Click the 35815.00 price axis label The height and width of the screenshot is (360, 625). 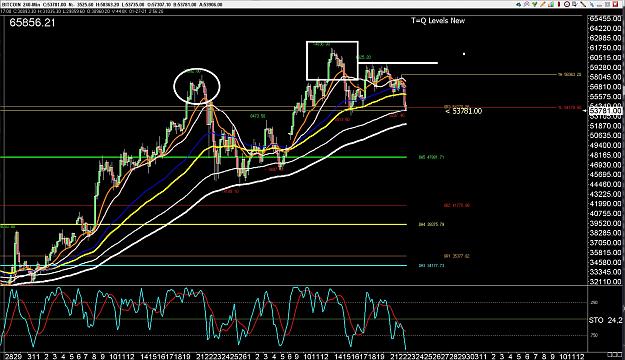pos(605,253)
